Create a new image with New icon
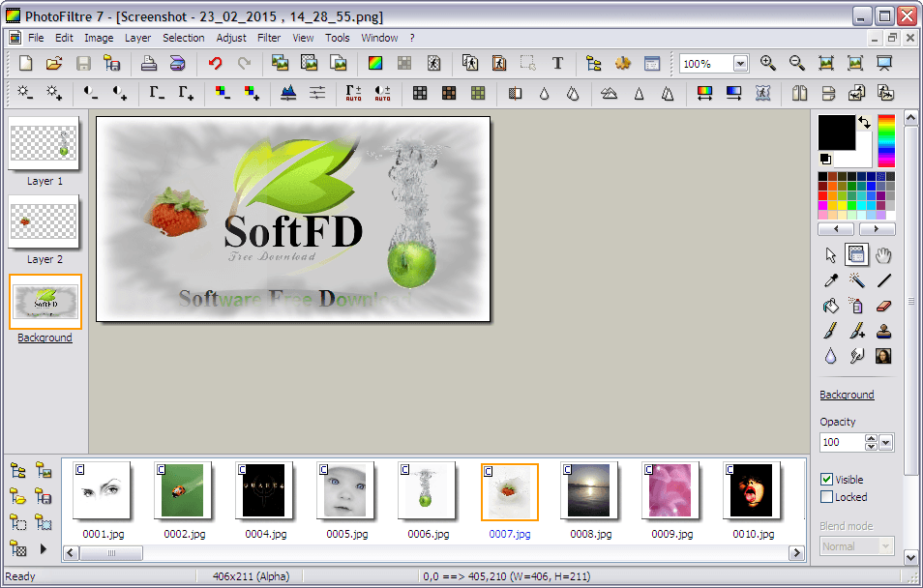The image size is (923, 588). coord(25,63)
